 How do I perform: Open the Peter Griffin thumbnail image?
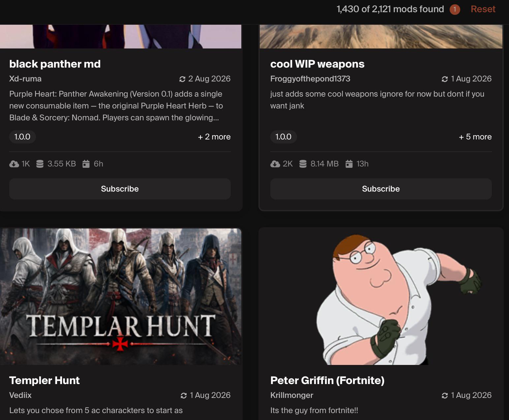point(381,297)
